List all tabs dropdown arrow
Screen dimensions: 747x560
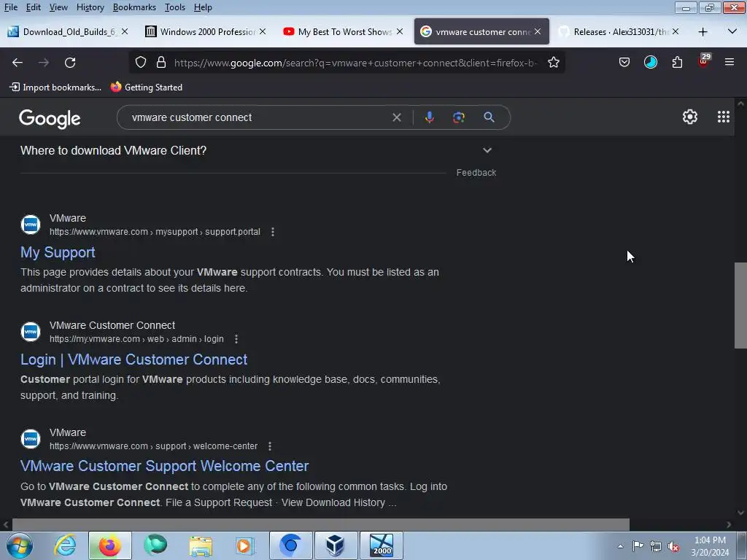(732, 32)
